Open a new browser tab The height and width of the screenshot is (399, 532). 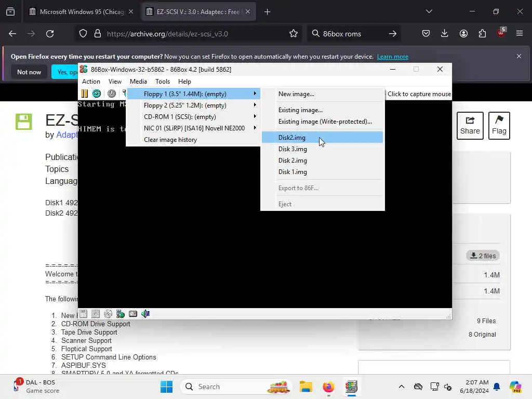268,12
